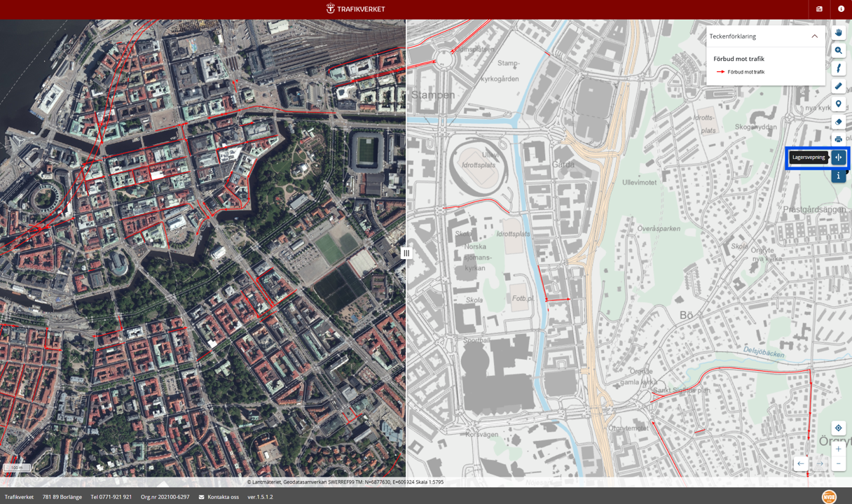Click the locate my position button

tap(838, 428)
